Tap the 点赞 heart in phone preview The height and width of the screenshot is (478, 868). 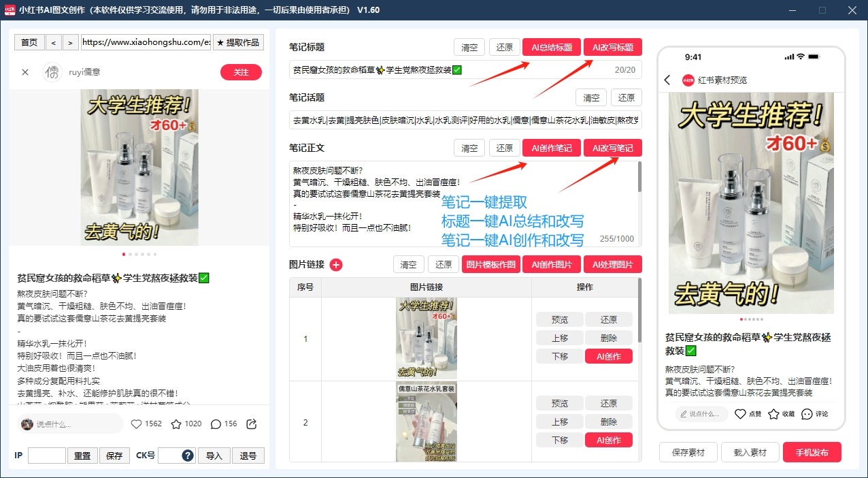click(x=741, y=414)
